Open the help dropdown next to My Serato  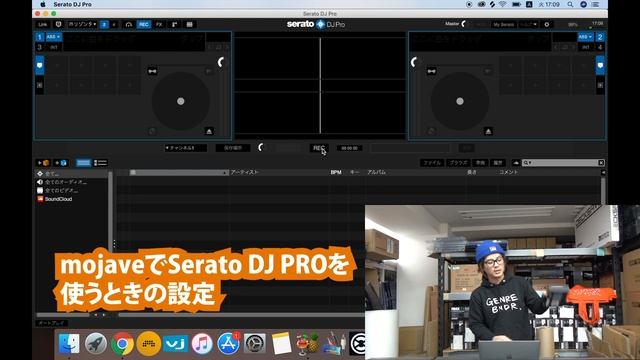click(x=528, y=24)
